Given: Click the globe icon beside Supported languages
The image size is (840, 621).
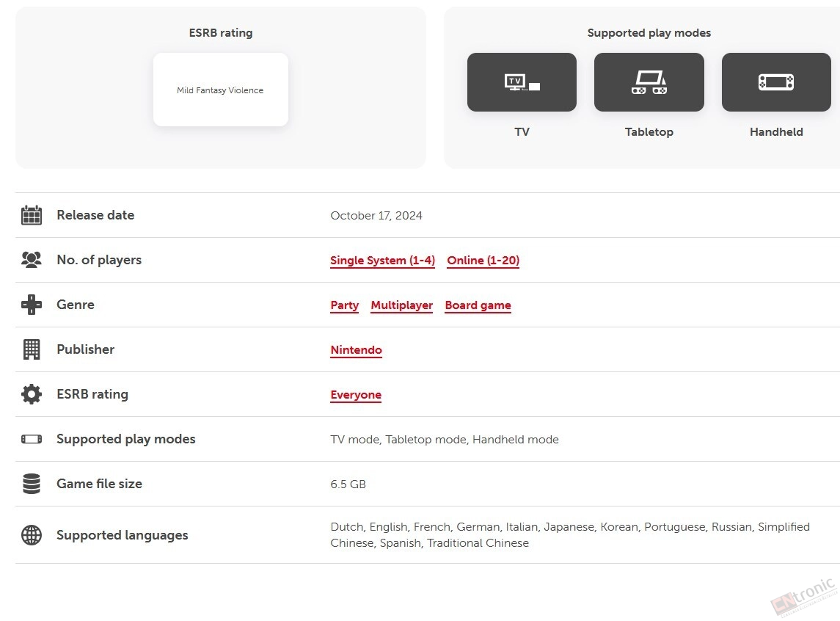Looking at the screenshot, I should 32,534.
